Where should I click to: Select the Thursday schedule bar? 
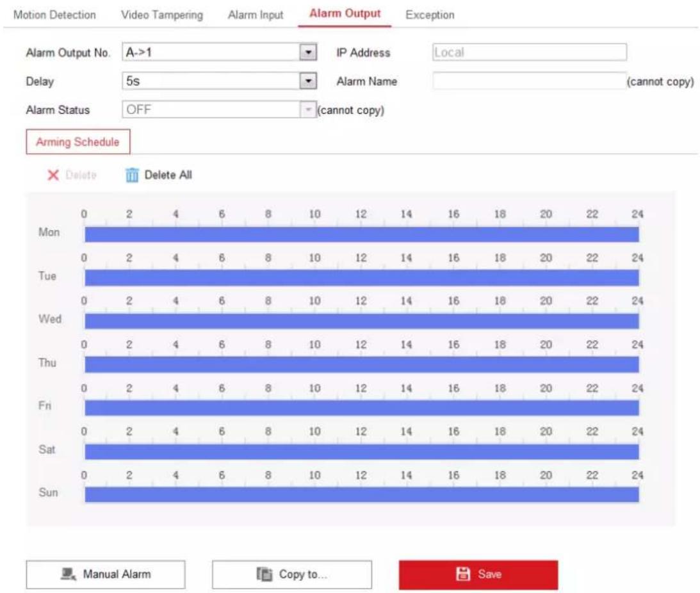pos(362,364)
